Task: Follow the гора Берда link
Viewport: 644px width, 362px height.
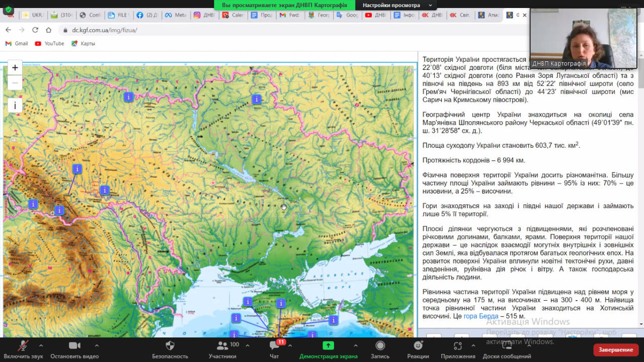Action: [481, 316]
